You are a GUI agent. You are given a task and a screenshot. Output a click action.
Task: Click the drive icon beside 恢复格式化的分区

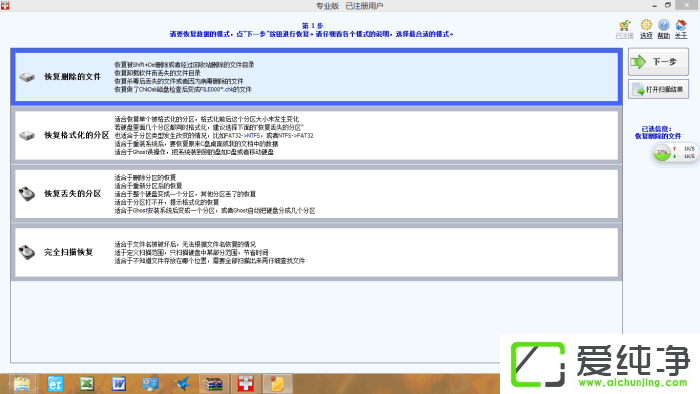click(x=27, y=135)
